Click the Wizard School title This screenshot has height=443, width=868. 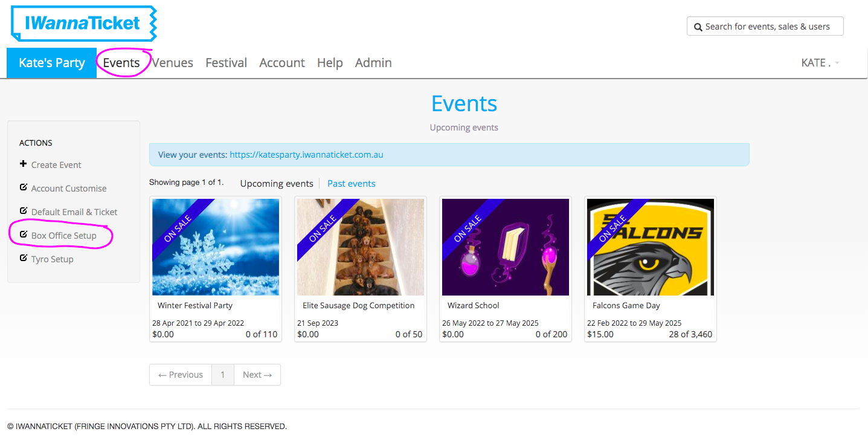click(x=474, y=306)
